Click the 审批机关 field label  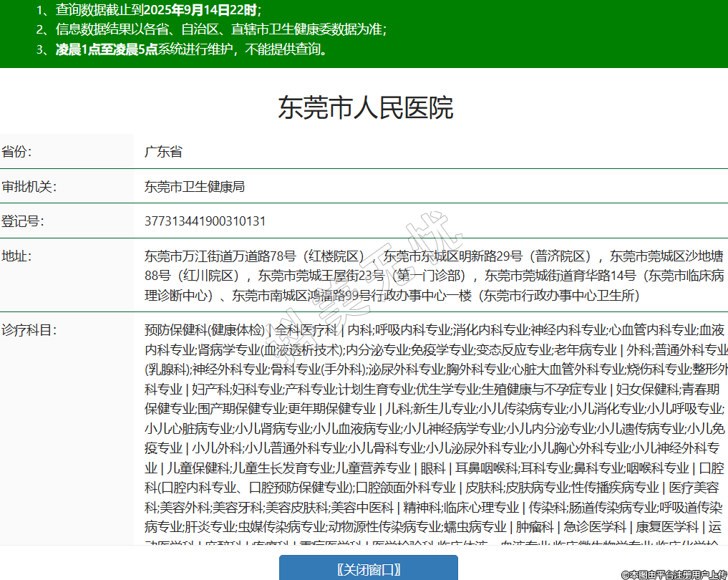pos(29,187)
